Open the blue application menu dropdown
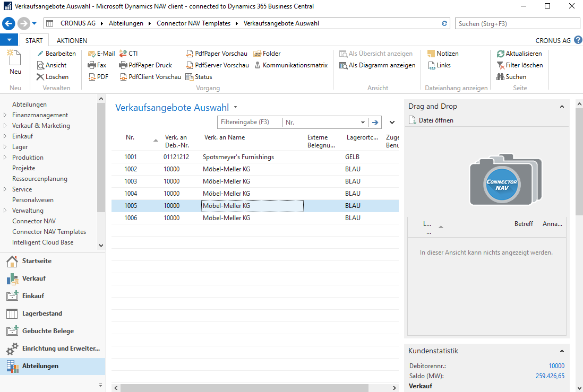Viewport: 583px width, 392px height. 10,40
